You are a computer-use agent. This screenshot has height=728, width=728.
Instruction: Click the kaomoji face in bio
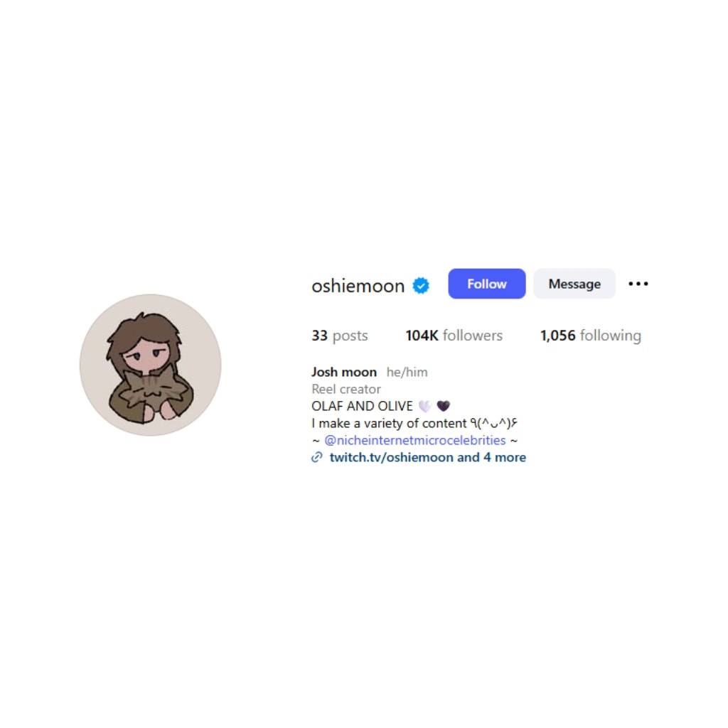click(x=493, y=423)
